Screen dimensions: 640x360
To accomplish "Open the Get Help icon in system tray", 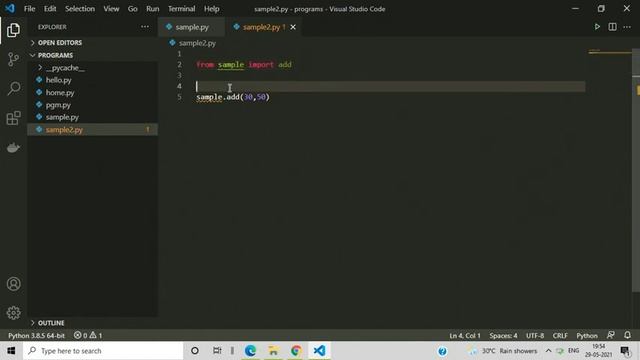I will click(442, 351).
